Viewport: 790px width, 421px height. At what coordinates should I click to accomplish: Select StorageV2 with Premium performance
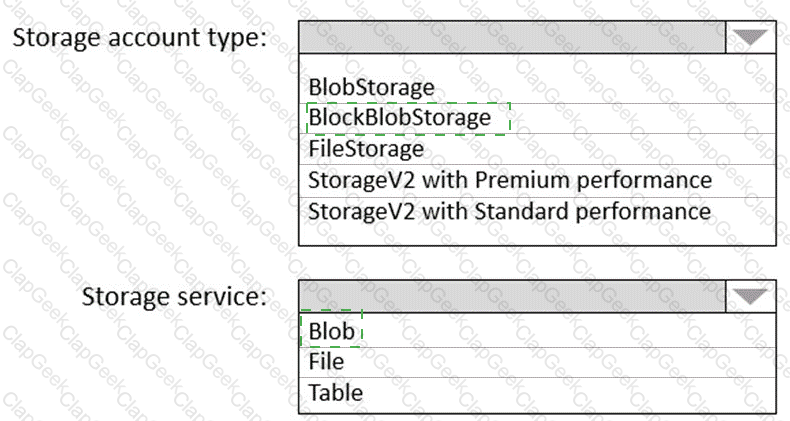510,181
